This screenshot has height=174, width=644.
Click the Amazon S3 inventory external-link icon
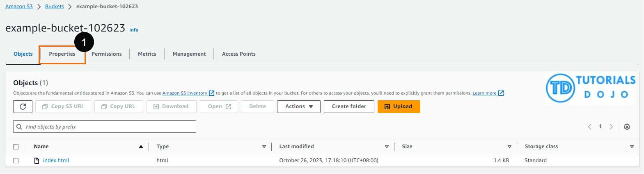[x=212, y=93]
